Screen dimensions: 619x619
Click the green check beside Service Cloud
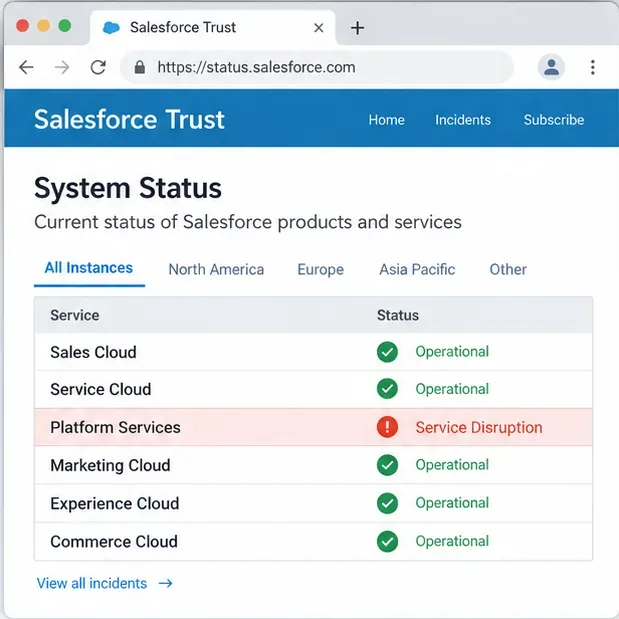click(387, 389)
